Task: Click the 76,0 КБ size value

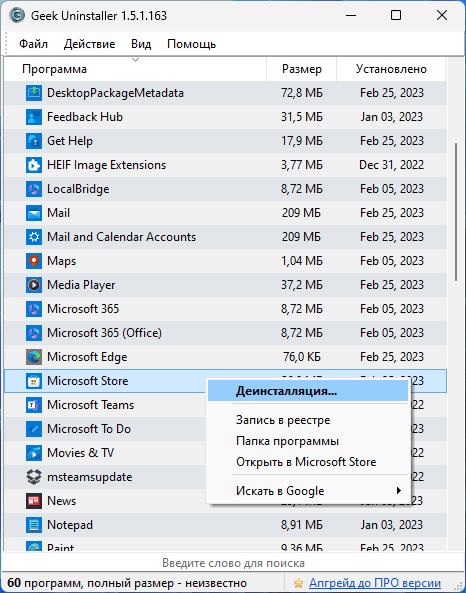Action: 301,357
